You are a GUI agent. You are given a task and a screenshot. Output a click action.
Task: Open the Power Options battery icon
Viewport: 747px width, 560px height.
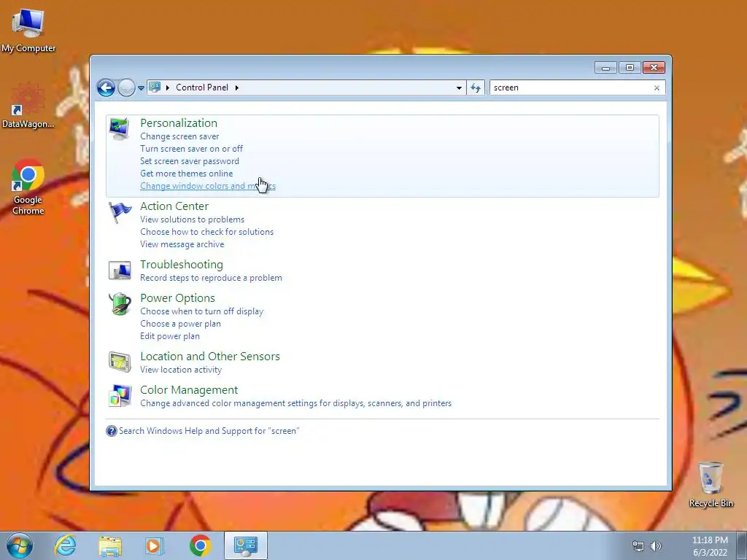coord(120,304)
